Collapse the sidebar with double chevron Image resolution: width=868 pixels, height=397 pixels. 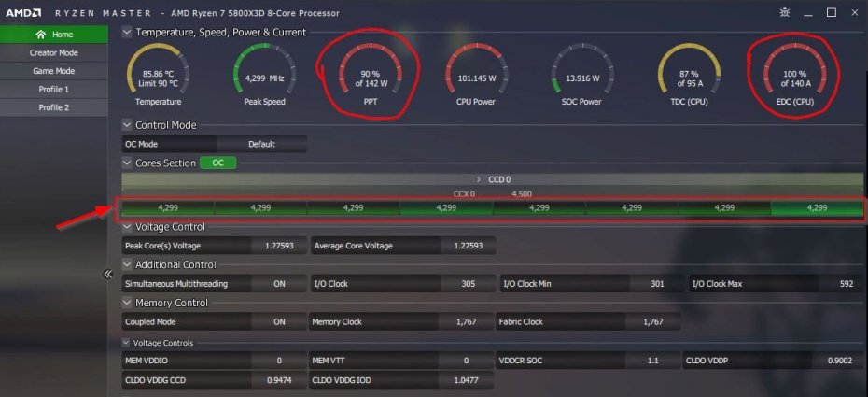(x=108, y=274)
